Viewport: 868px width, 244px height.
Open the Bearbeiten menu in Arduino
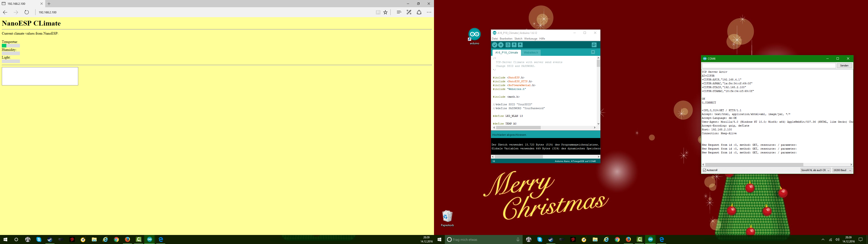(506, 39)
